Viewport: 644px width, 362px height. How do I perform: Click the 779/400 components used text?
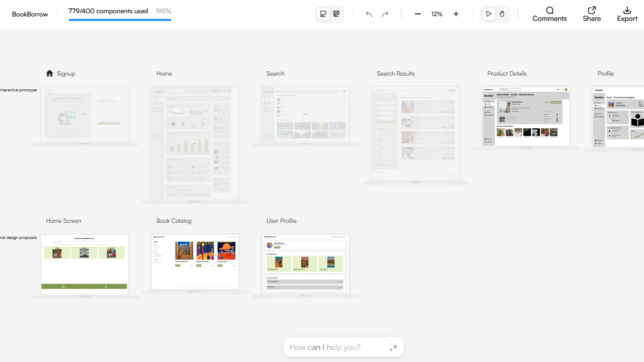pyautogui.click(x=108, y=11)
